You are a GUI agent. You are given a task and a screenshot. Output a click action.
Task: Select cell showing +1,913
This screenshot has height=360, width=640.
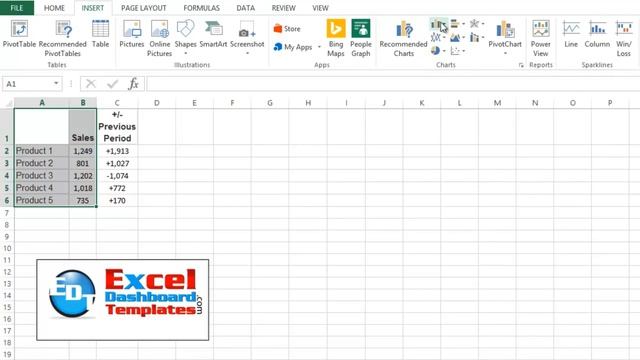click(117, 151)
